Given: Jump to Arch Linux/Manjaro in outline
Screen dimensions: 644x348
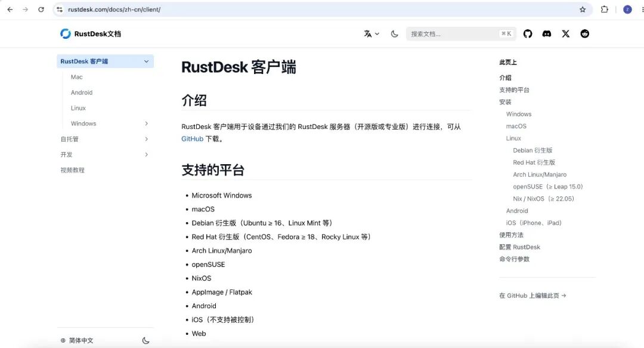Looking at the screenshot, I should coord(540,174).
